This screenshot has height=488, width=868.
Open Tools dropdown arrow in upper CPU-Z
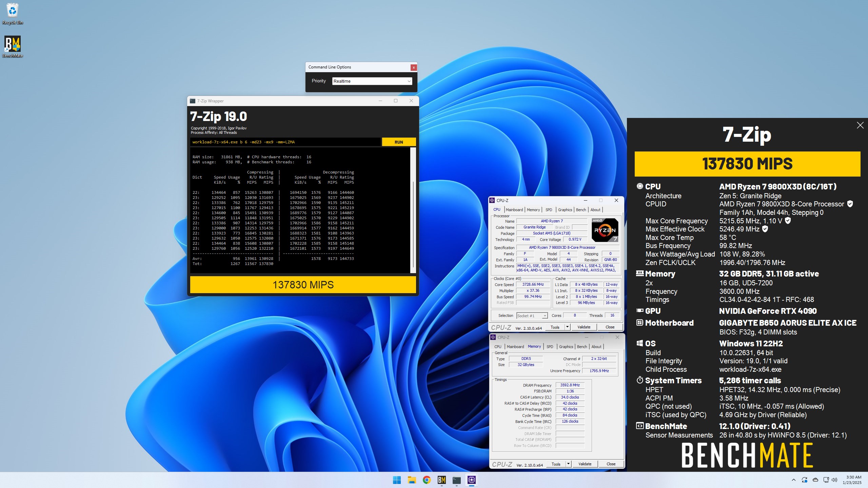pyautogui.click(x=567, y=327)
